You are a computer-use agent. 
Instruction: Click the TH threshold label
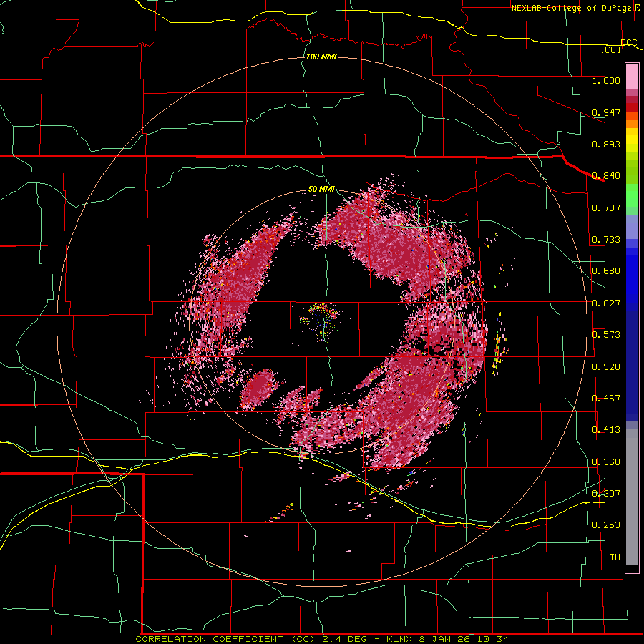coord(615,557)
